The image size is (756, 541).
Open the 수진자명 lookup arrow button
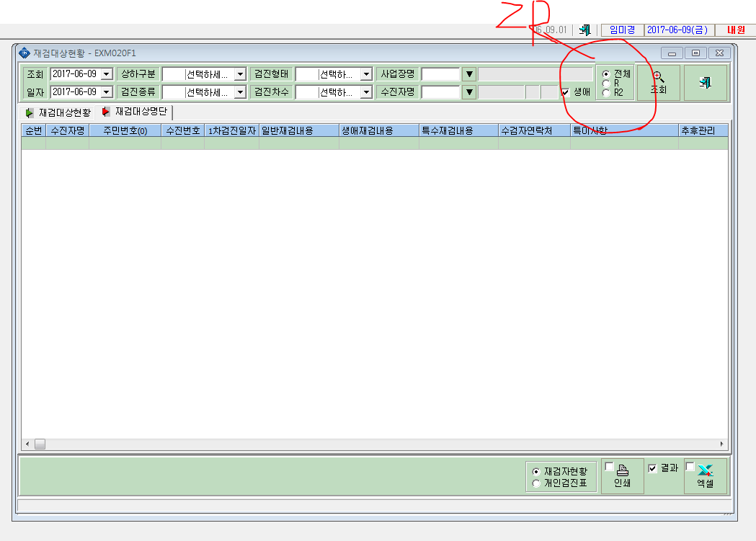pyautogui.click(x=469, y=92)
